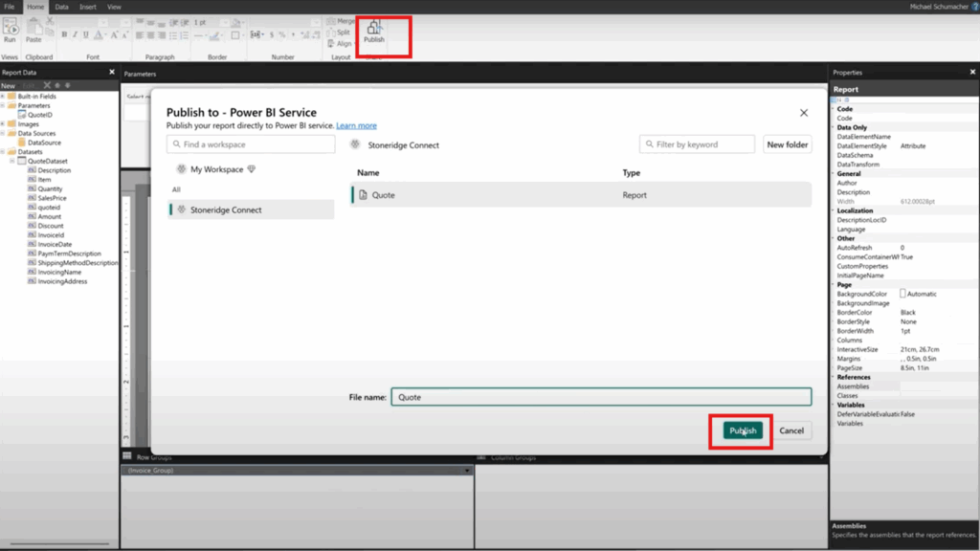Toggle underline text formatting
The image size is (980, 551).
(x=86, y=34)
